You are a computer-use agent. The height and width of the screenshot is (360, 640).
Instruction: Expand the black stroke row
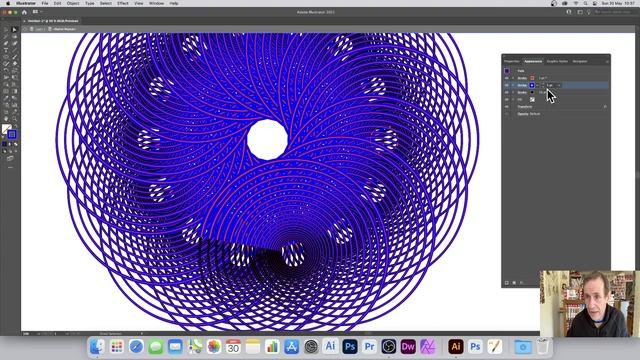pos(513,92)
